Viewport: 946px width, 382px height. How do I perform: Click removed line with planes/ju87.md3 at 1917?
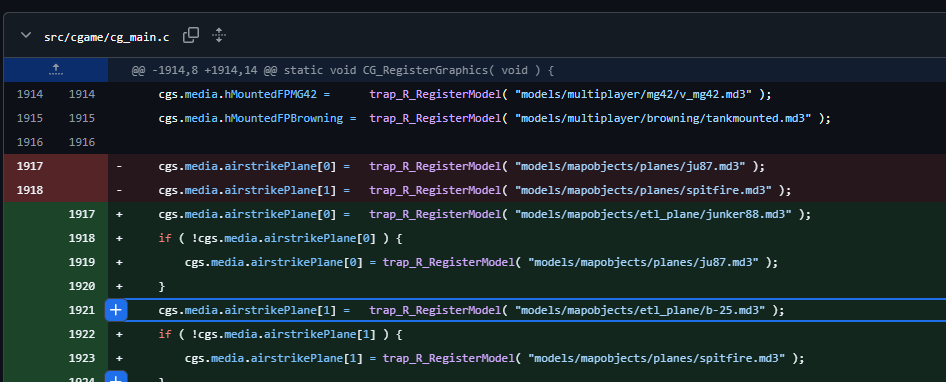[x=527, y=166]
